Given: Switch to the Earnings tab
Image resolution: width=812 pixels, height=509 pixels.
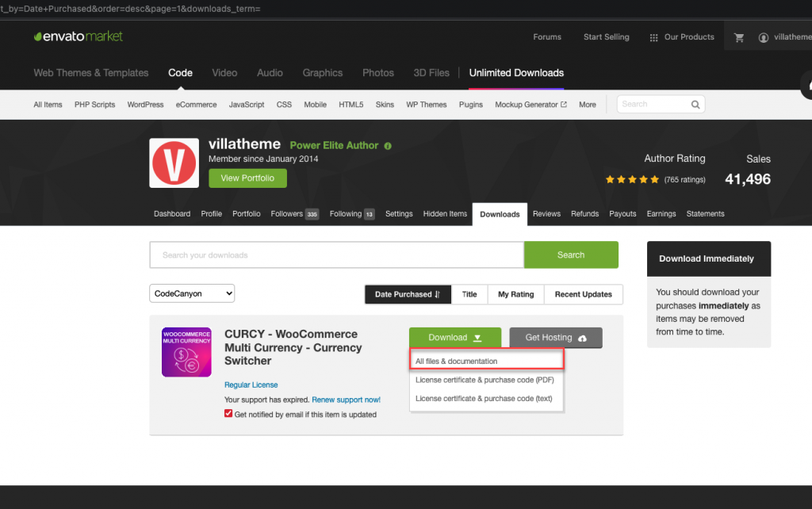Looking at the screenshot, I should pos(661,214).
